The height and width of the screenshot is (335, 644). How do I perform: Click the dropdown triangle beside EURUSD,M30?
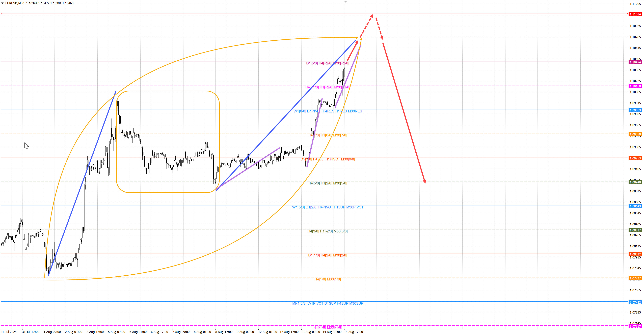(3, 3)
